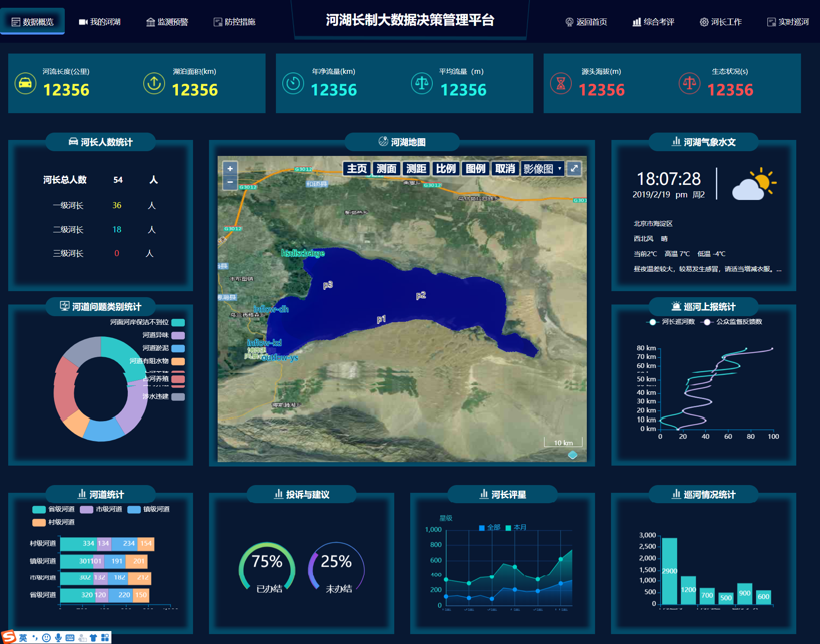
Task: Click the 2900 bar in 巡河情况统计 chart
Action: 669,571
